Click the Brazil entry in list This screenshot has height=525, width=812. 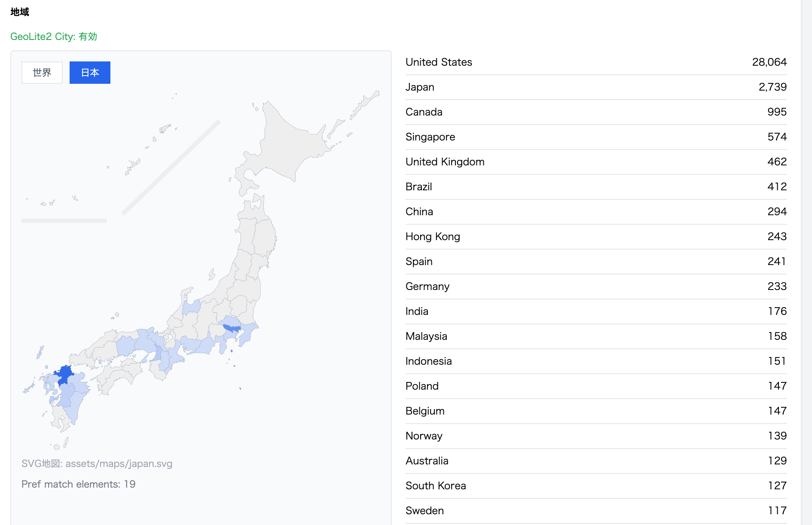[x=596, y=187]
